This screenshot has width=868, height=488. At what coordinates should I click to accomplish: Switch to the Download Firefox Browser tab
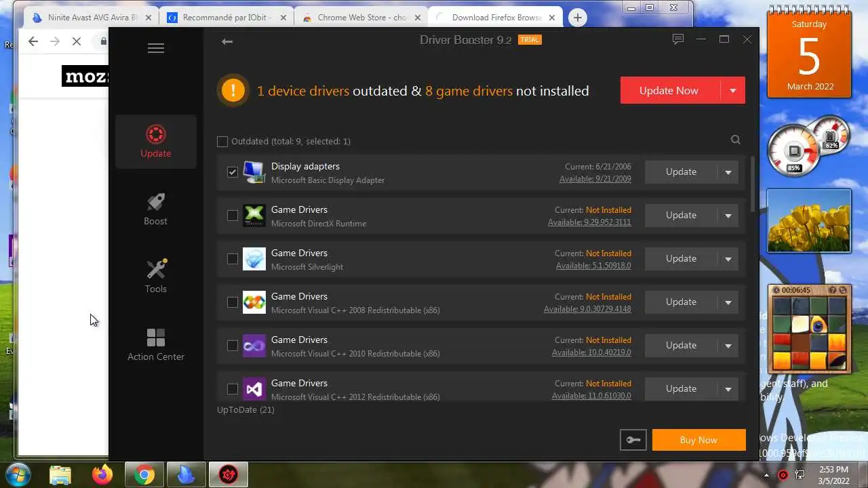(496, 18)
